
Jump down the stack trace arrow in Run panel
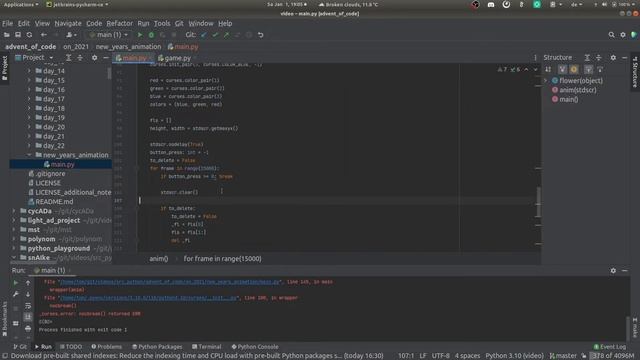28,294
